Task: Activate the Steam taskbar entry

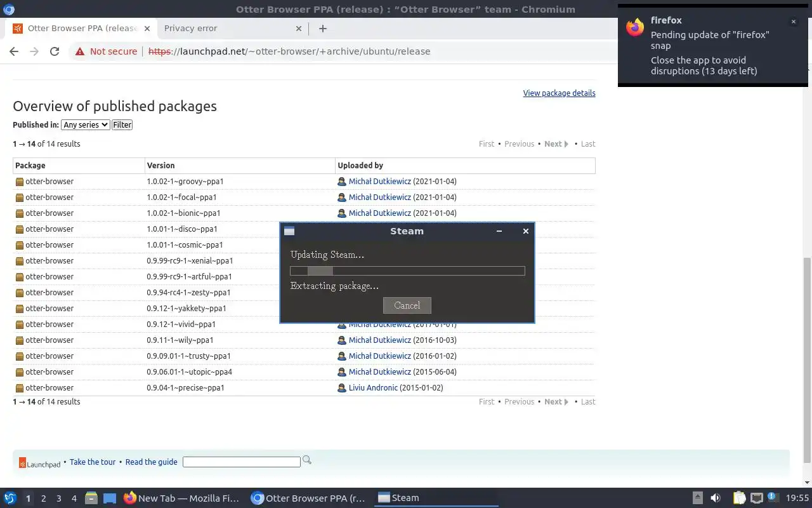Action: click(435, 498)
